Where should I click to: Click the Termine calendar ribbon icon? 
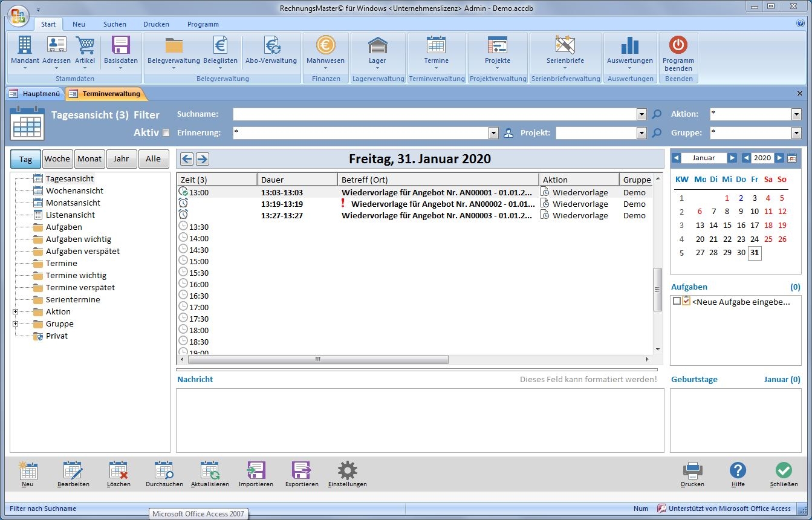[436, 45]
